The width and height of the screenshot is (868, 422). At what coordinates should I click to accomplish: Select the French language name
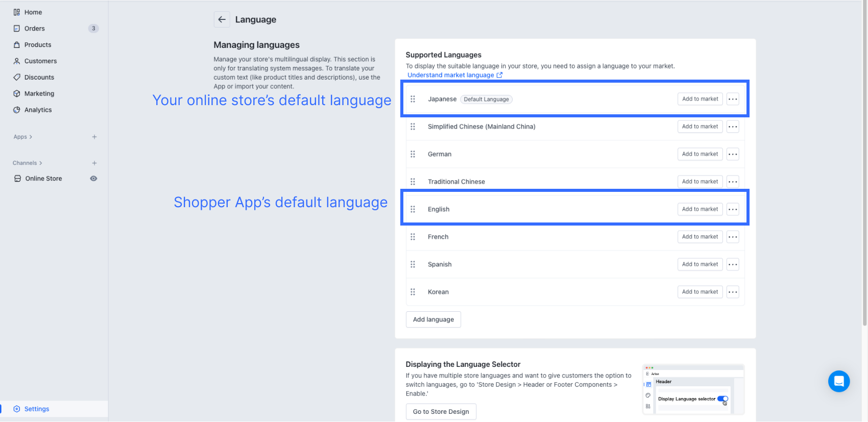click(x=438, y=237)
